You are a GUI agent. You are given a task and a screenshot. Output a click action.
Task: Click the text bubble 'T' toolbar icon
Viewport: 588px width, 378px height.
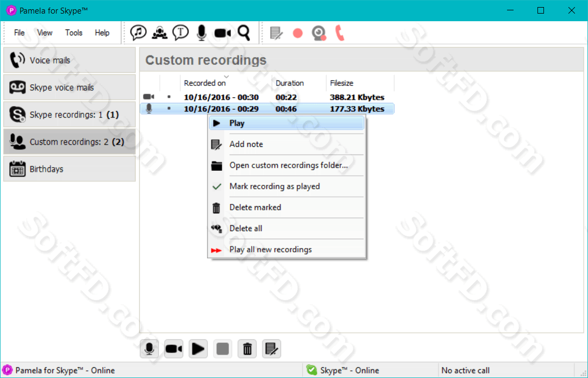180,33
